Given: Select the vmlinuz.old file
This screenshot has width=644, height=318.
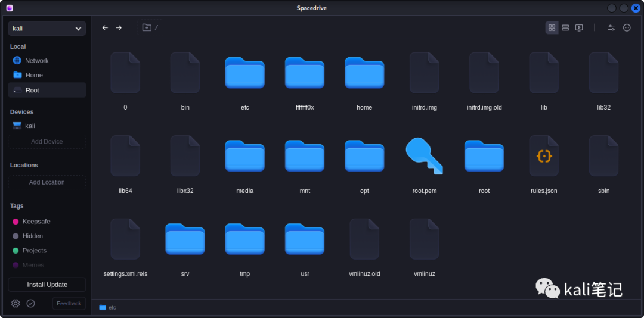Looking at the screenshot, I should click(x=364, y=239).
